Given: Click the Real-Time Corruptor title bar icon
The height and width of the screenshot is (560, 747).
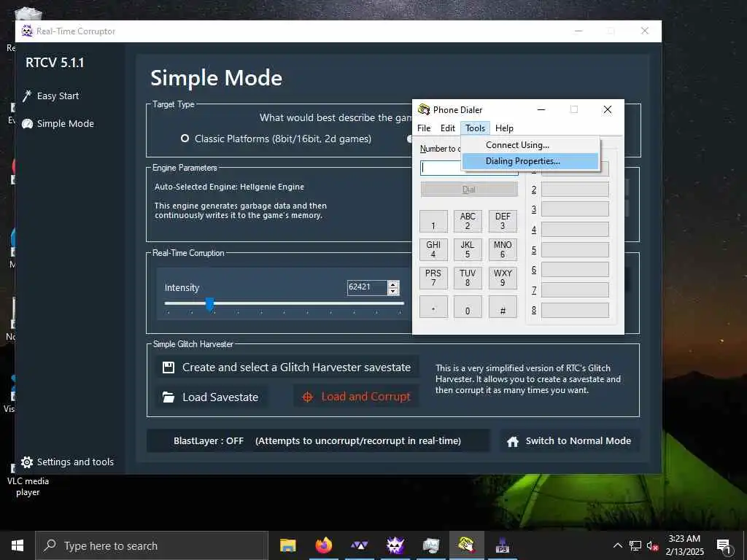Looking at the screenshot, I should tap(27, 31).
